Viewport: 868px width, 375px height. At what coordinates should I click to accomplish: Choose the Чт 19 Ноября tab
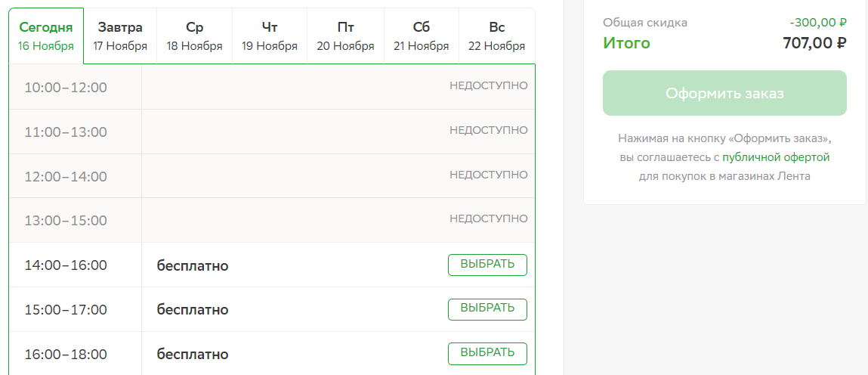click(270, 36)
